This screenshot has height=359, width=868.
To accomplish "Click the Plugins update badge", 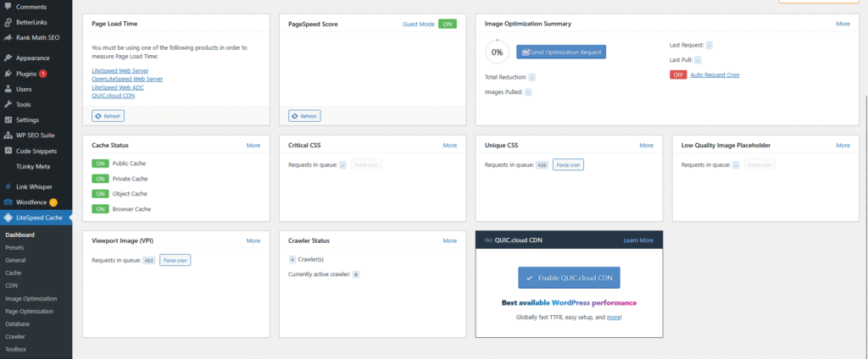I will 42,74.
